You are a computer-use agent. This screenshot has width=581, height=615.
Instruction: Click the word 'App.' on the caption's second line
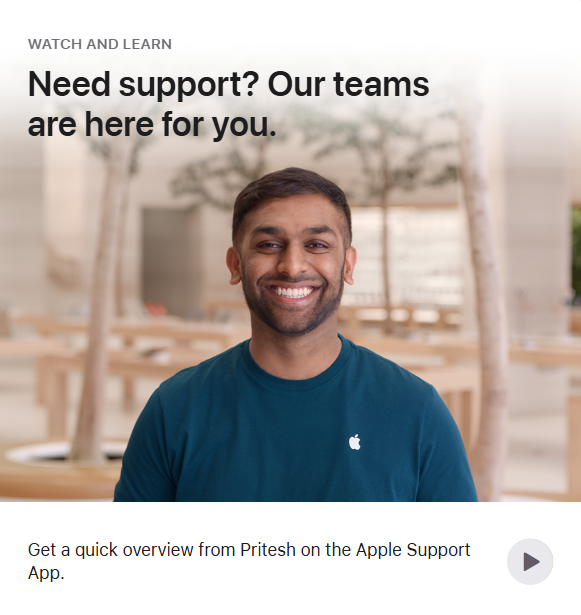point(46,573)
